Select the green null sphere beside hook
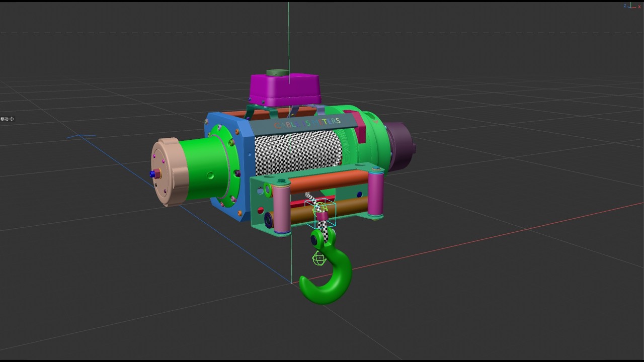Viewport: 644px width, 362px height. 319,259
